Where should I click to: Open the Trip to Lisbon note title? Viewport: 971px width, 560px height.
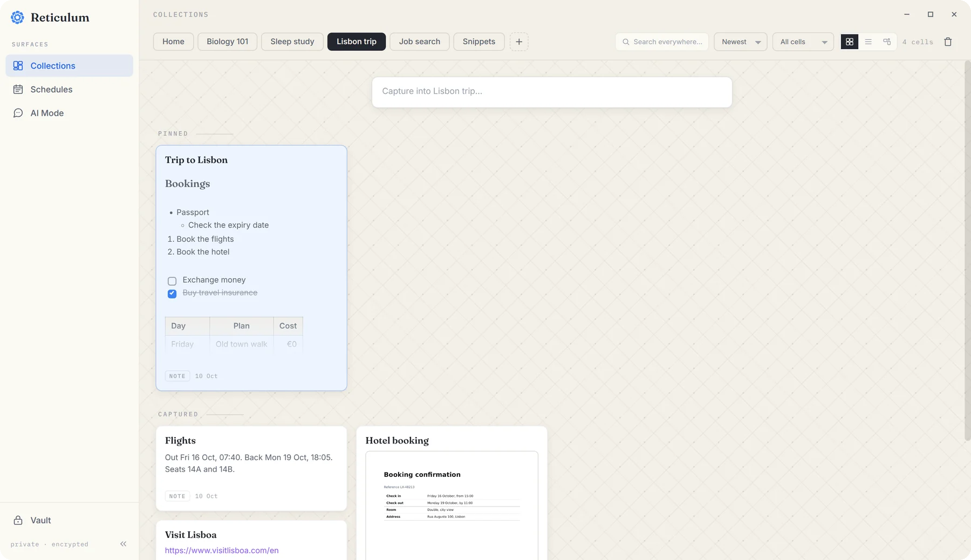196,160
